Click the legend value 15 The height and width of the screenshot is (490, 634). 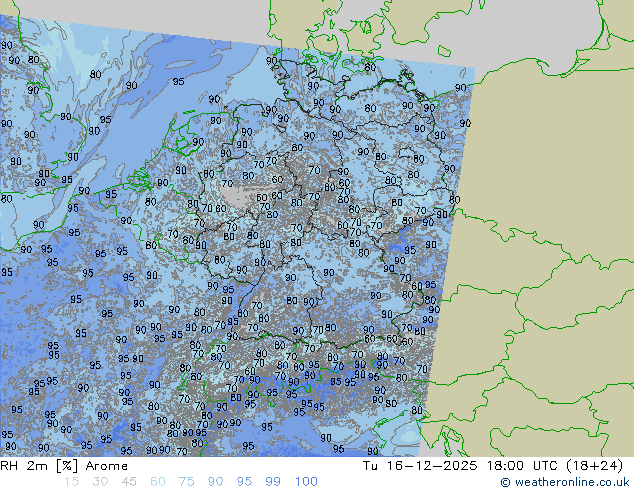(x=71, y=482)
